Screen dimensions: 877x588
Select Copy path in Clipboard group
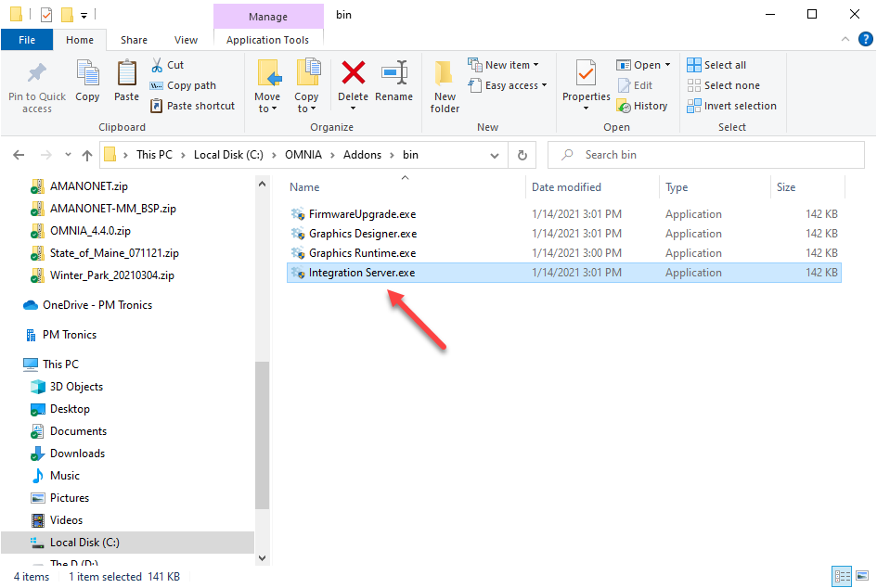click(183, 85)
